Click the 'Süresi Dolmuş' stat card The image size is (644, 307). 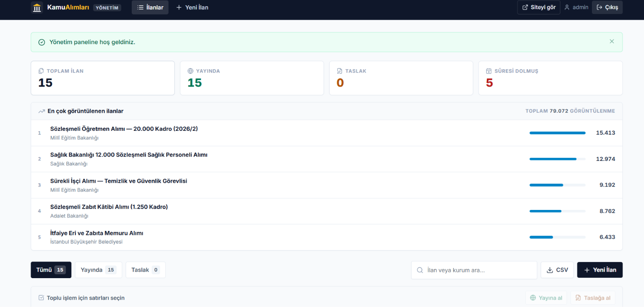pyautogui.click(x=550, y=78)
